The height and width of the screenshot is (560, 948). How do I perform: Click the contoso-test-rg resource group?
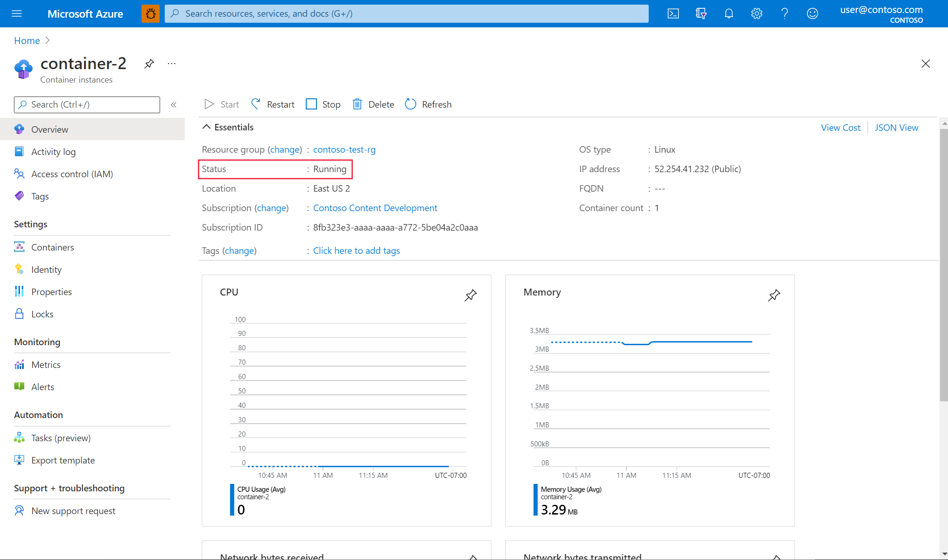pyautogui.click(x=344, y=149)
